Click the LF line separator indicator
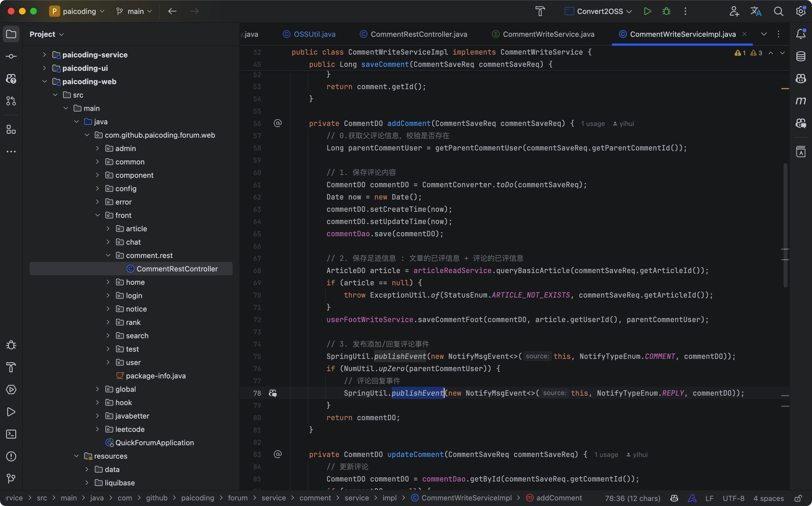This screenshot has width=812, height=506. point(709,498)
